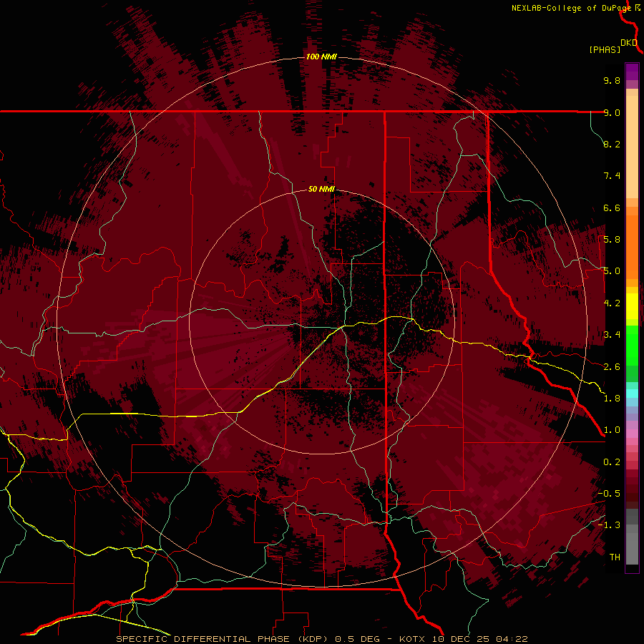The width and height of the screenshot is (644, 644).
Task: Click the DKD [PHAS] legend unit label
Action: click(x=613, y=47)
